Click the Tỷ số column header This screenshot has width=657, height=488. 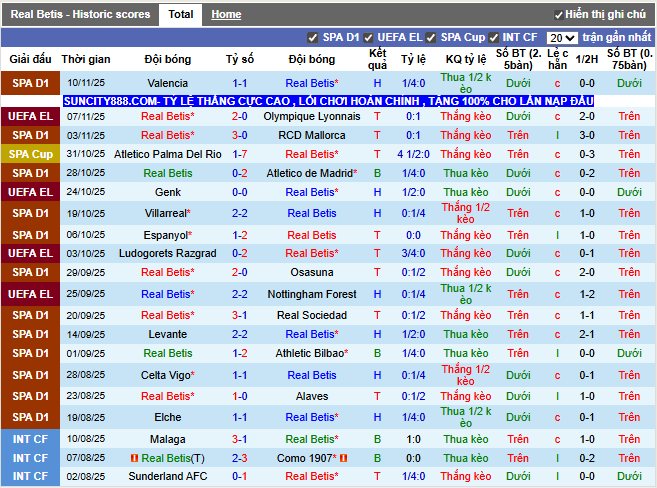pos(240,59)
